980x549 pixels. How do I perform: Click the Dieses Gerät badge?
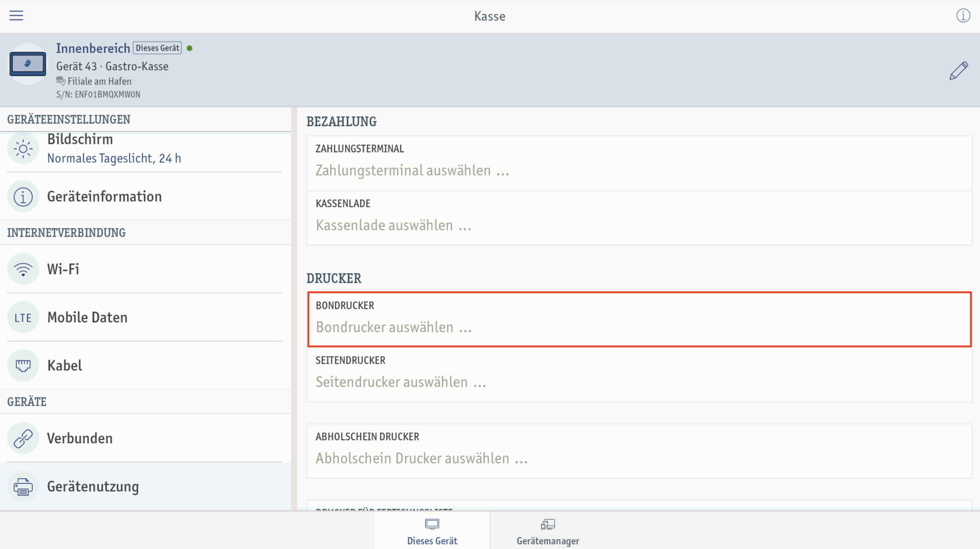tap(157, 48)
